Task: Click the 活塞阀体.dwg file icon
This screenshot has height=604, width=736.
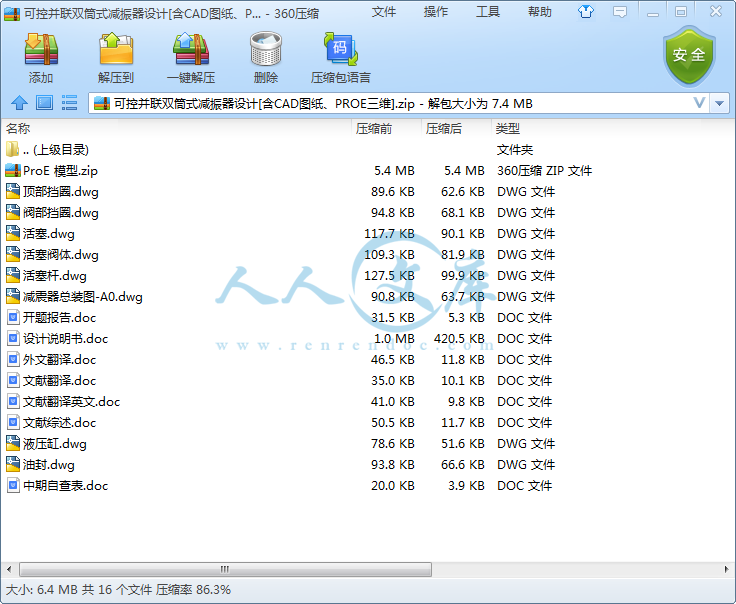Action: point(13,254)
